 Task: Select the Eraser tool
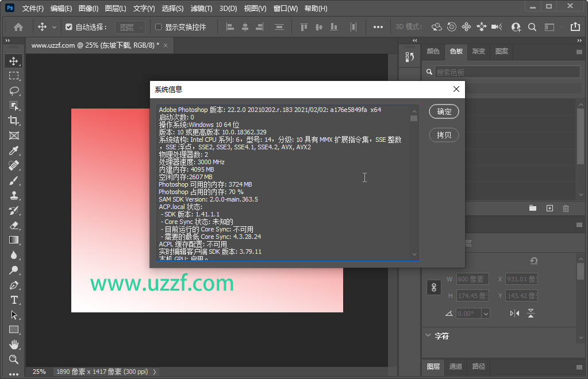[x=13, y=226]
